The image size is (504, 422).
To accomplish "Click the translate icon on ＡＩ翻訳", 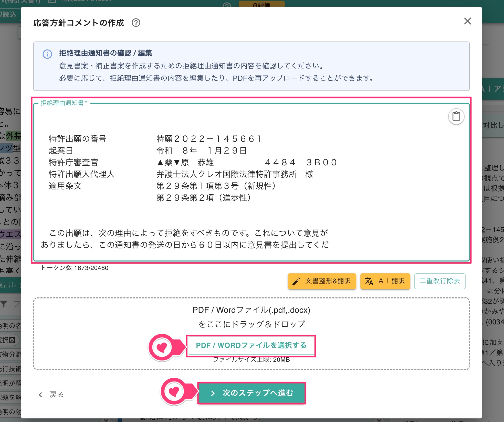I will coord(369,281).
